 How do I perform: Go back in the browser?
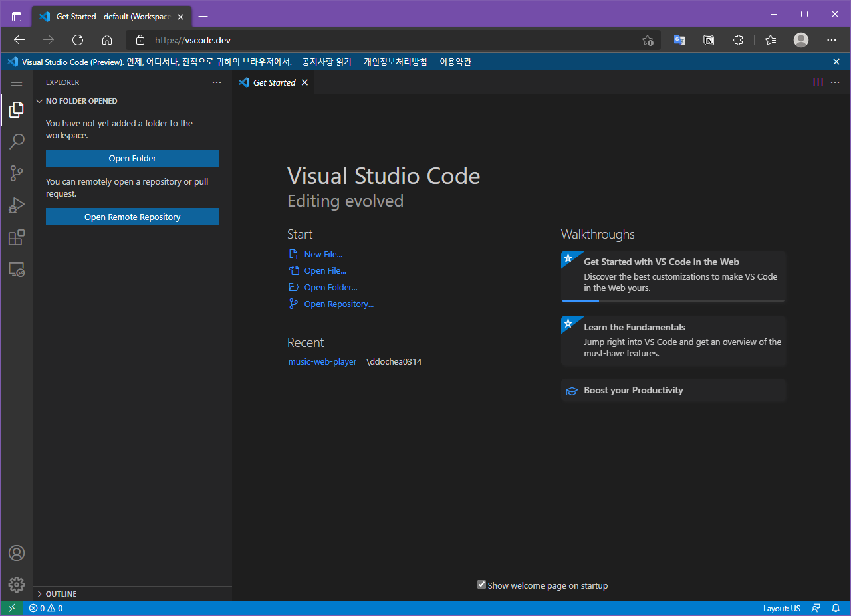coord(19,40)
